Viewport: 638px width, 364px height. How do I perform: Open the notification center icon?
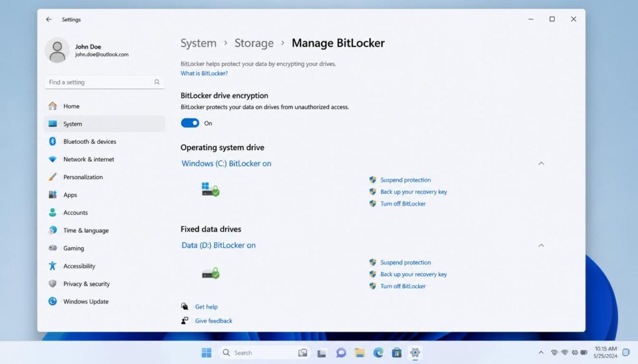click(626, 352)
